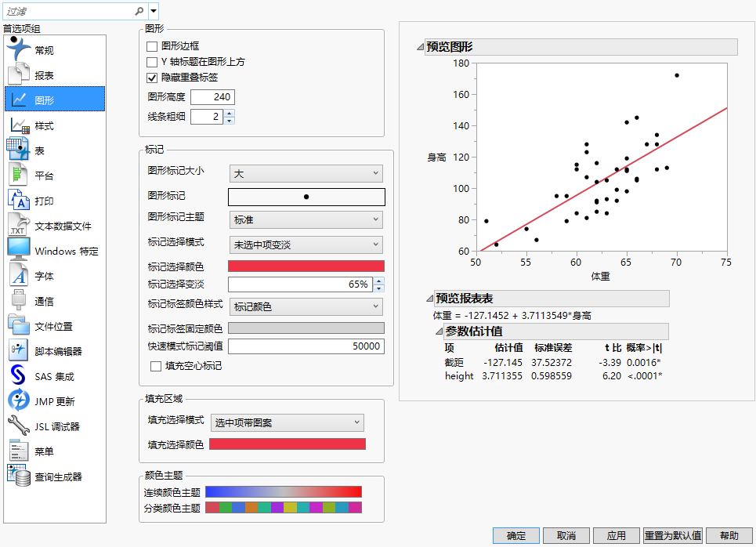
Task: Open the 连续颜色主题 gradient swatch
Action: [x=284, y=491]
